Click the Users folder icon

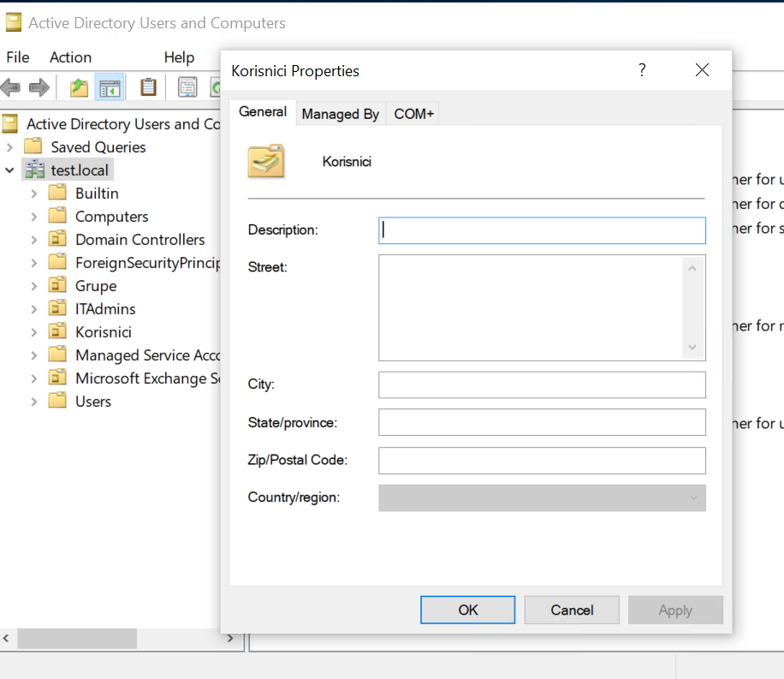(x=57, y=401)
